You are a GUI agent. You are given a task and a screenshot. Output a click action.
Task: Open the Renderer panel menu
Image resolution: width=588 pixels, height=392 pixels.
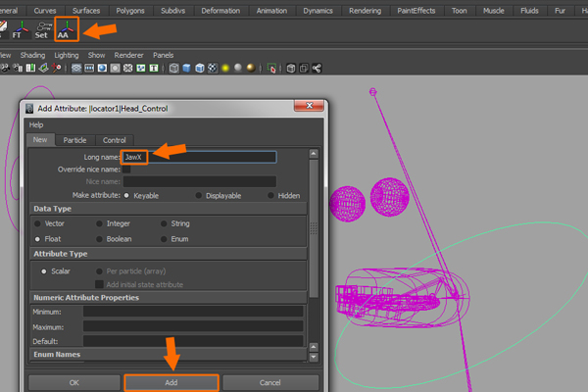(128, 55)
